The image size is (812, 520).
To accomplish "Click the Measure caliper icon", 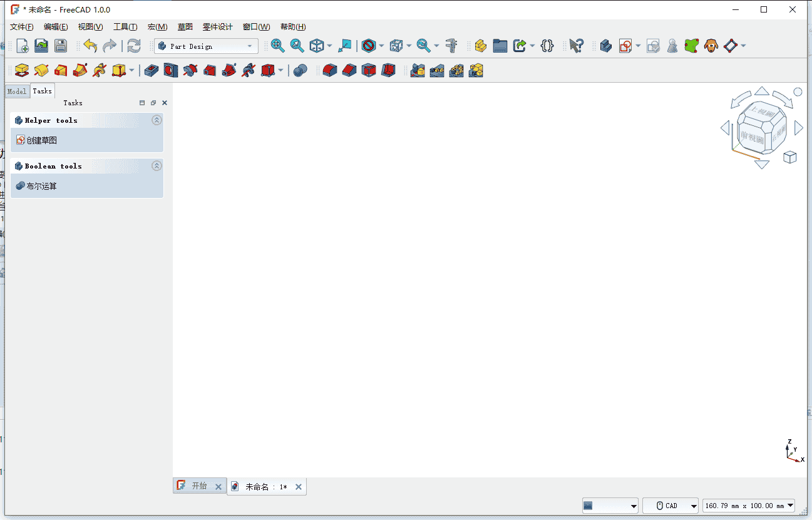I will pyautogui.click(x=451, y=46).
